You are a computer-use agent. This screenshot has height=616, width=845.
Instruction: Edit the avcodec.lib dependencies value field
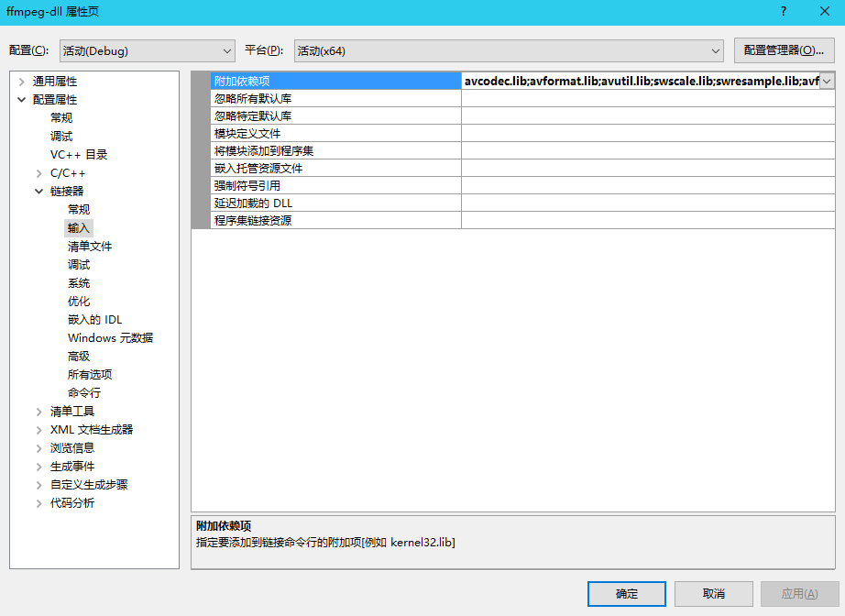pyautogui.click(x=641, y=81)
